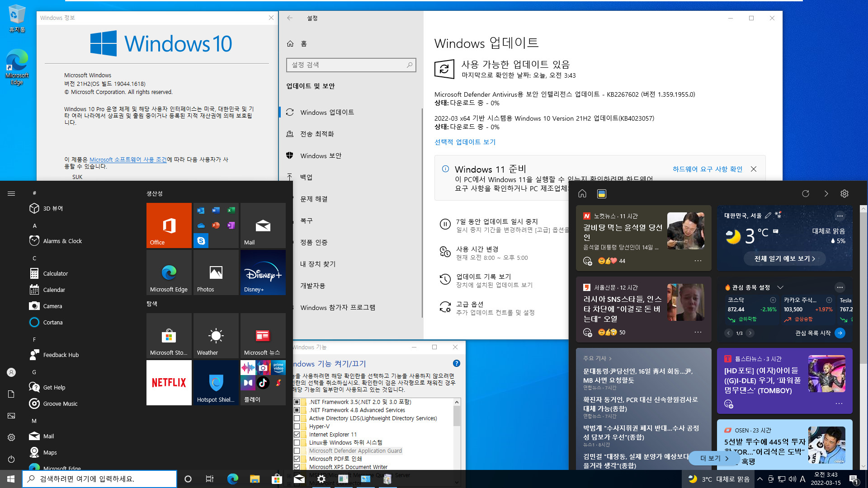The image size is (868, 488).
Task: Toggle the .NET Framework 3.5 checkbox
Action: point(297,402)
